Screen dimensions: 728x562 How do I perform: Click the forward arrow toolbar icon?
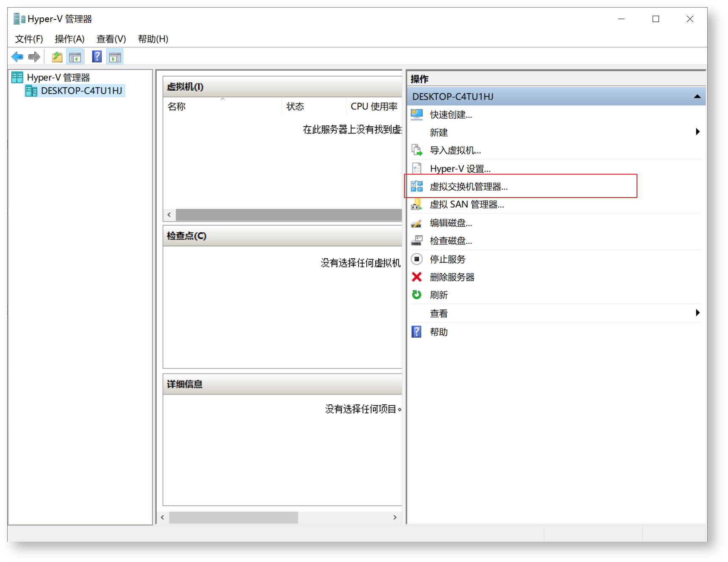pyautogui.click(x=34, y=57)
